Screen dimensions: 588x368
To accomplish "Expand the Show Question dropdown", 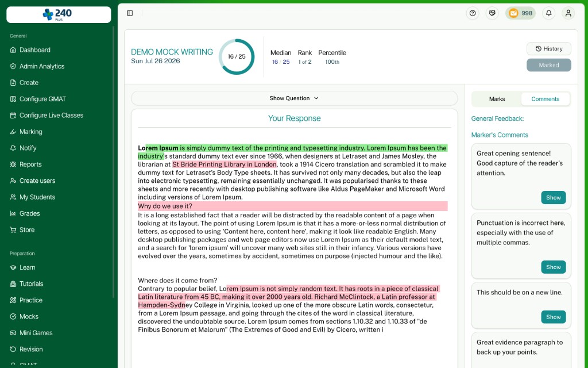I will 294,98.
